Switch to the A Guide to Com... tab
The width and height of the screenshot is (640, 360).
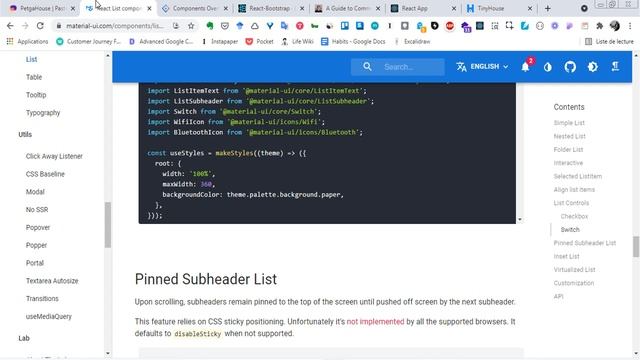[347, 8]
